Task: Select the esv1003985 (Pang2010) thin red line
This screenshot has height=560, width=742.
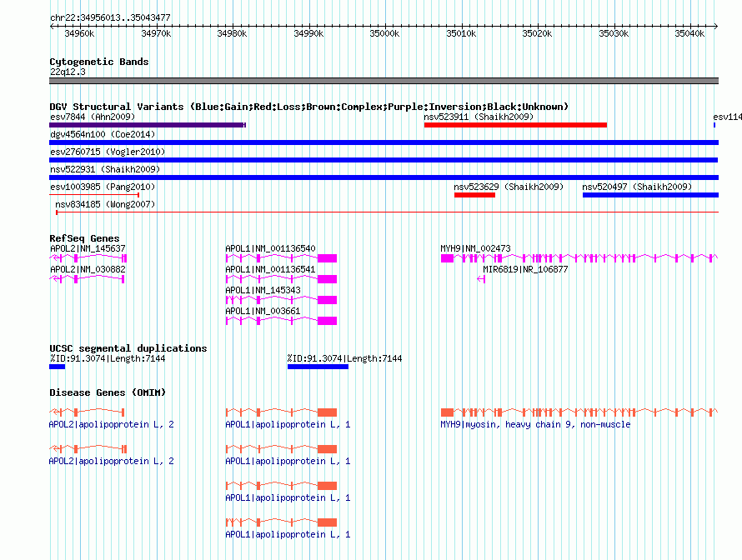Action: tap(94, 195)
